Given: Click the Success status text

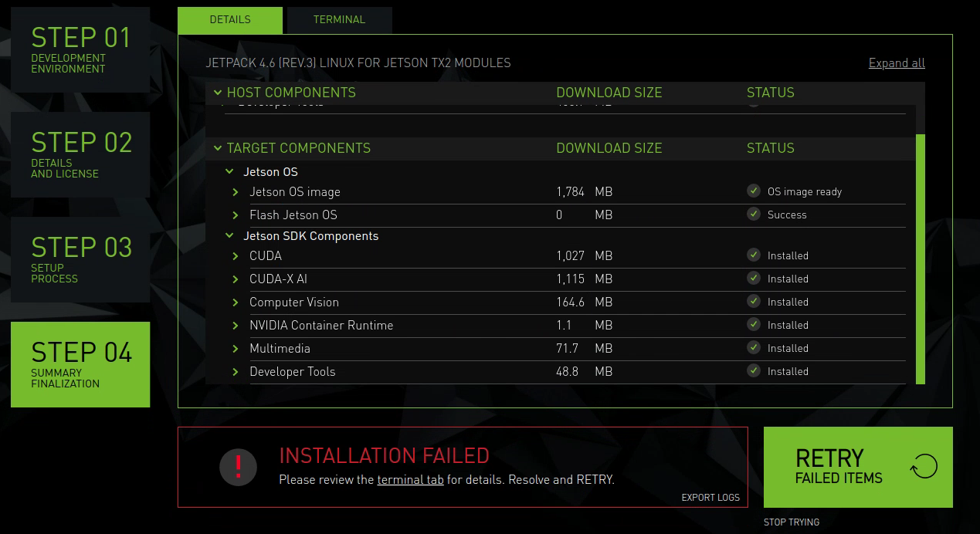Looking at the screenshot, I should [787, 215].
